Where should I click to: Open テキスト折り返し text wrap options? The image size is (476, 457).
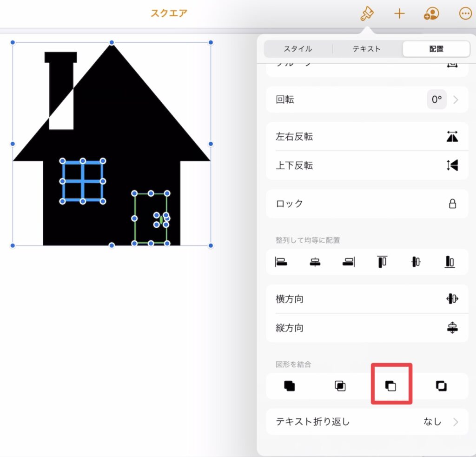[x=367, y=422]
